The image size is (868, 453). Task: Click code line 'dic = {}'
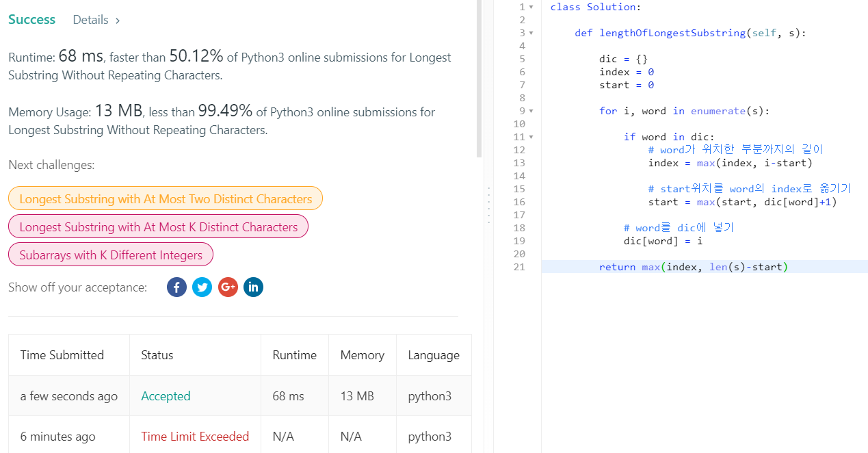(623, 59)
